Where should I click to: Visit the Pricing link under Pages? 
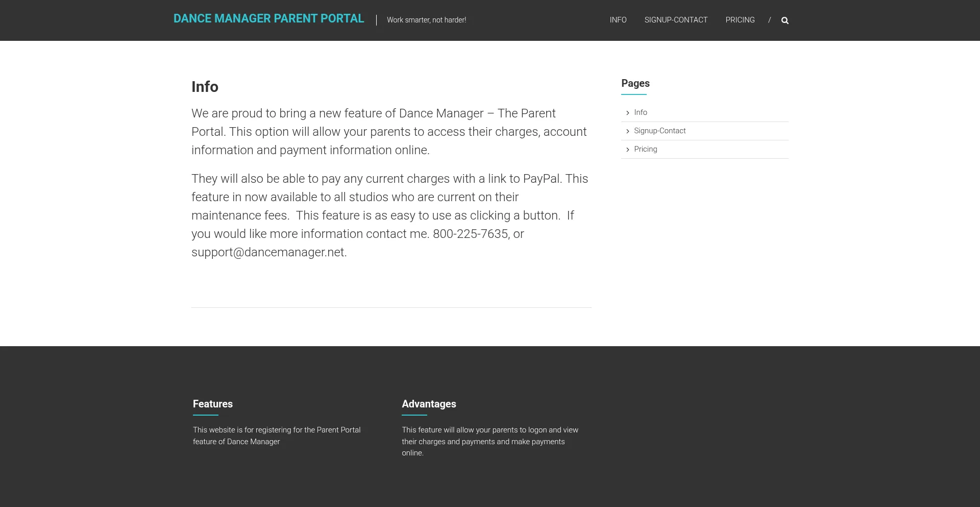click(x=645, y=149)
